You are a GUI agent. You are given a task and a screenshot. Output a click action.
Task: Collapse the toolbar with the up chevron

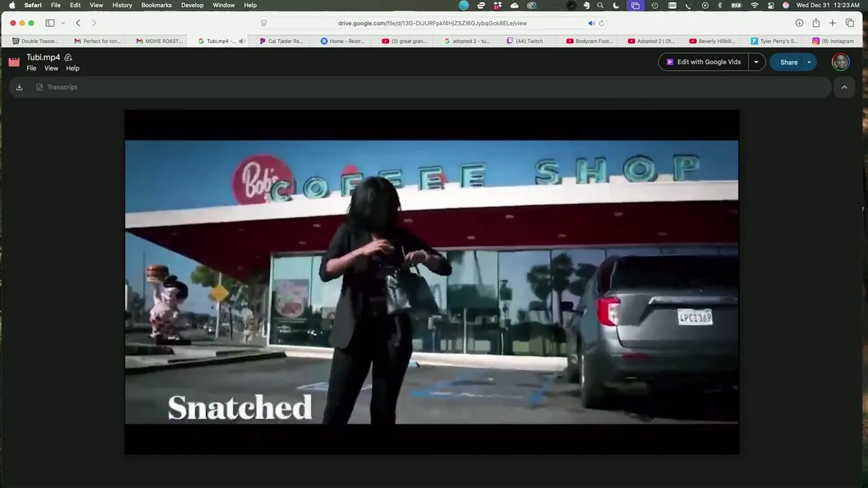(844, 87)
